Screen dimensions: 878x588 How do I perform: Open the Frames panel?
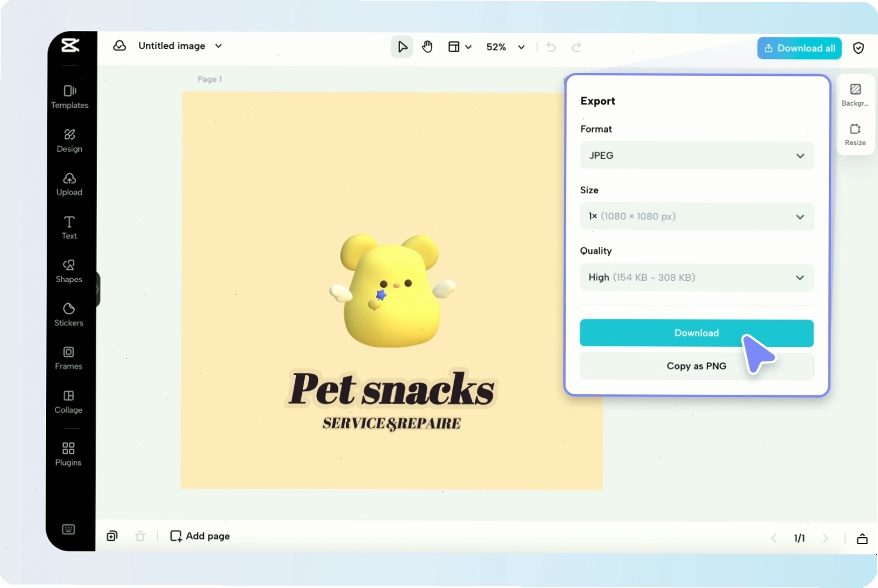coord(69,358)
